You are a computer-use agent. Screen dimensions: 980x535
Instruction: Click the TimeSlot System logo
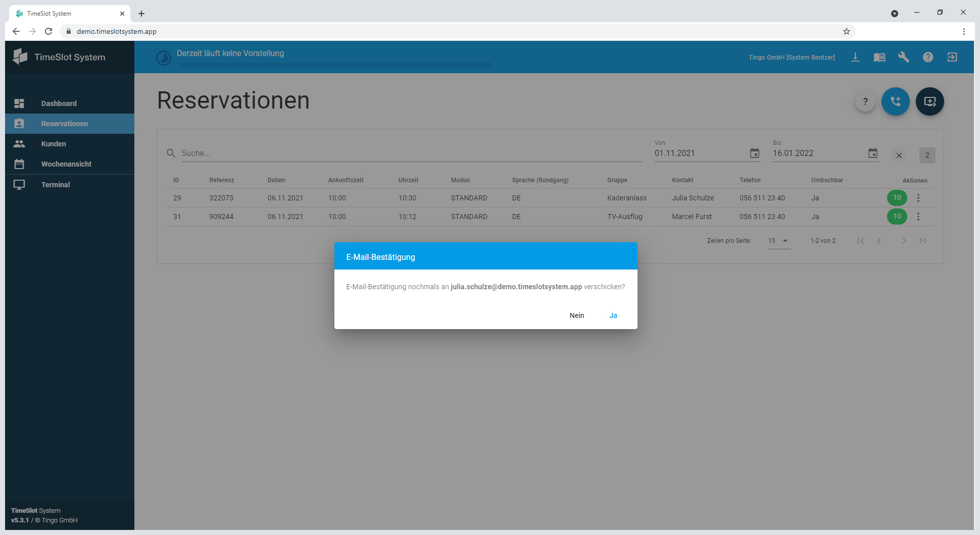59,57
